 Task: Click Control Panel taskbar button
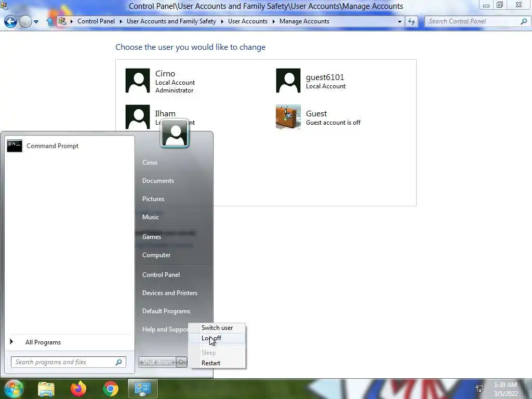[x=142, y=389]
